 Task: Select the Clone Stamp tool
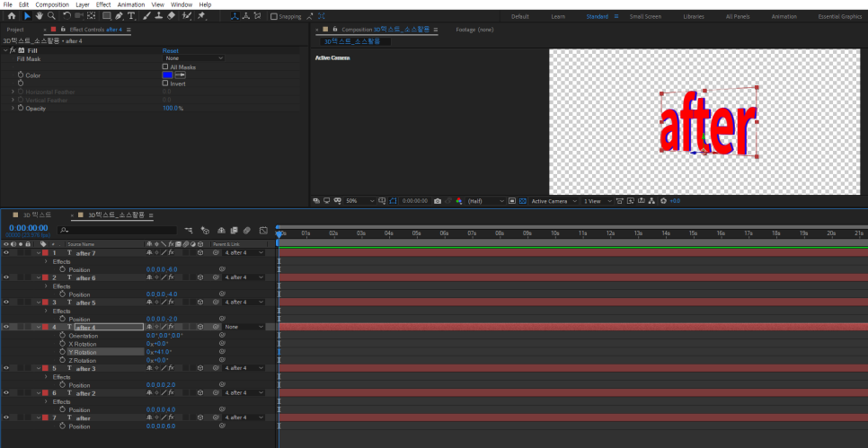pos(159,16)
